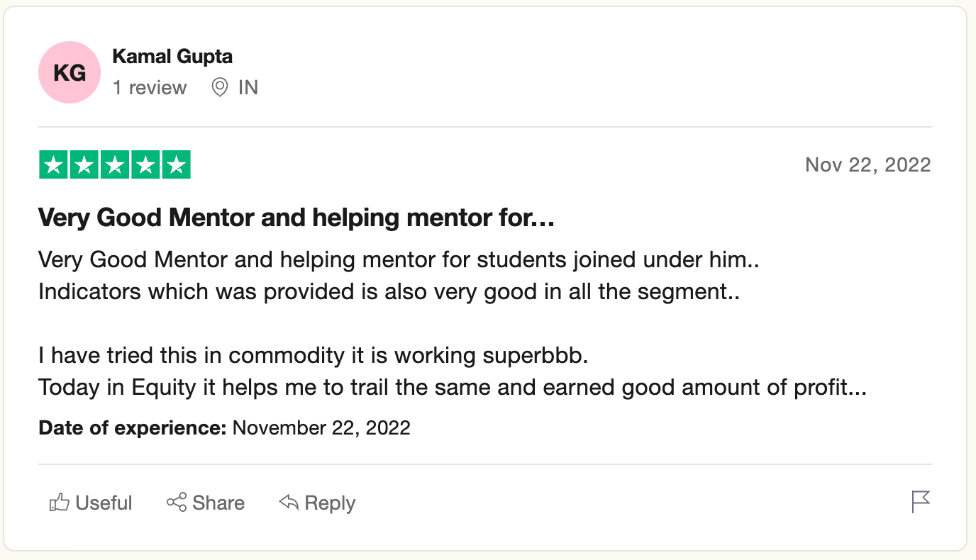Click the '1 review' count text
This screenshot has width=976, height=560.
[x=150, y=88]
